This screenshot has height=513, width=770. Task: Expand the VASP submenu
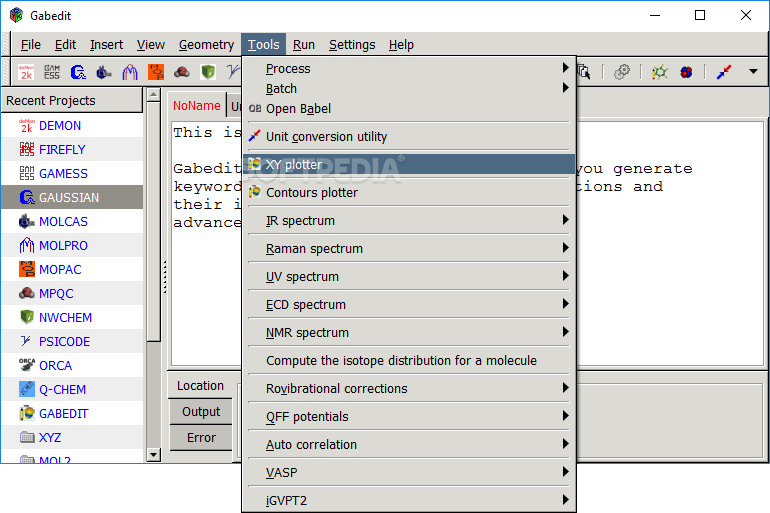coord(409,472)
